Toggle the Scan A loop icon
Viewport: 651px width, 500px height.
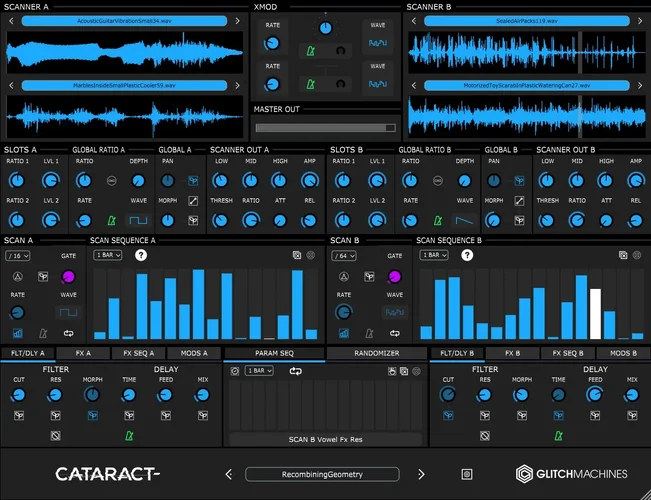point(69,333)
